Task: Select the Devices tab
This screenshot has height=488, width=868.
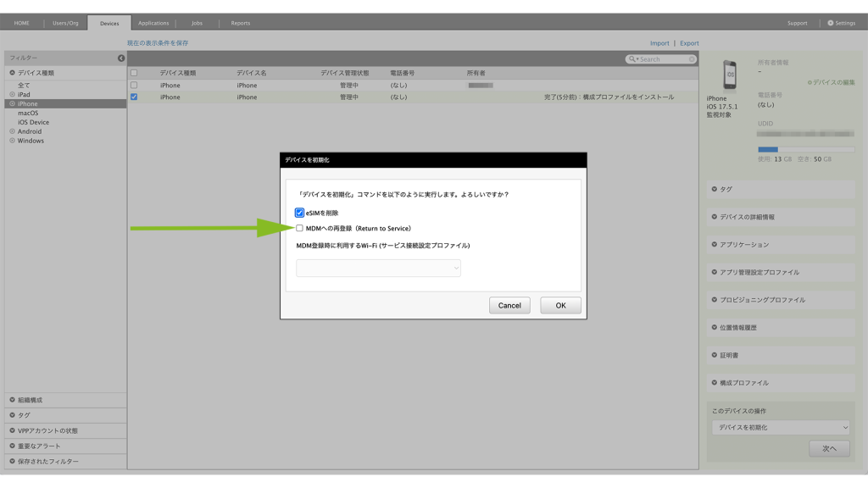Action: [109, 23]
